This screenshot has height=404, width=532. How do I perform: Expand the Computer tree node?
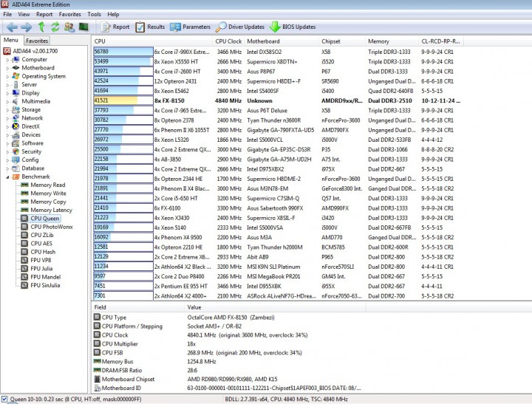[7, 60]
